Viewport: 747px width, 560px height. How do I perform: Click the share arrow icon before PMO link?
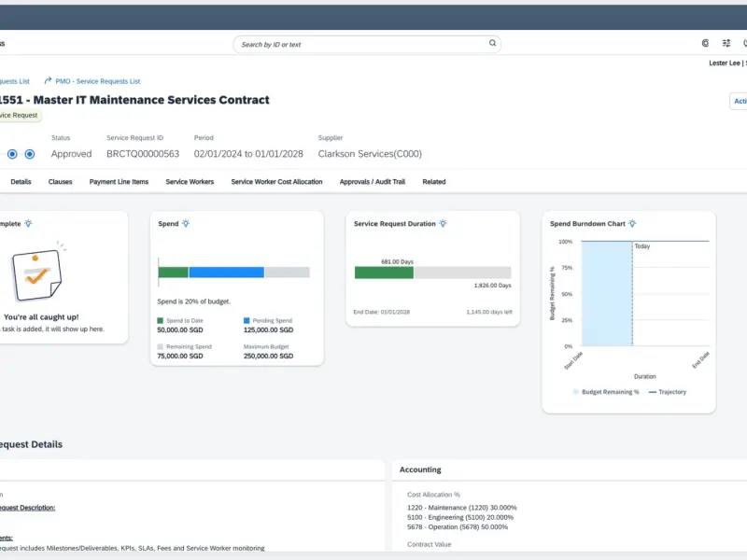point(48,81)
